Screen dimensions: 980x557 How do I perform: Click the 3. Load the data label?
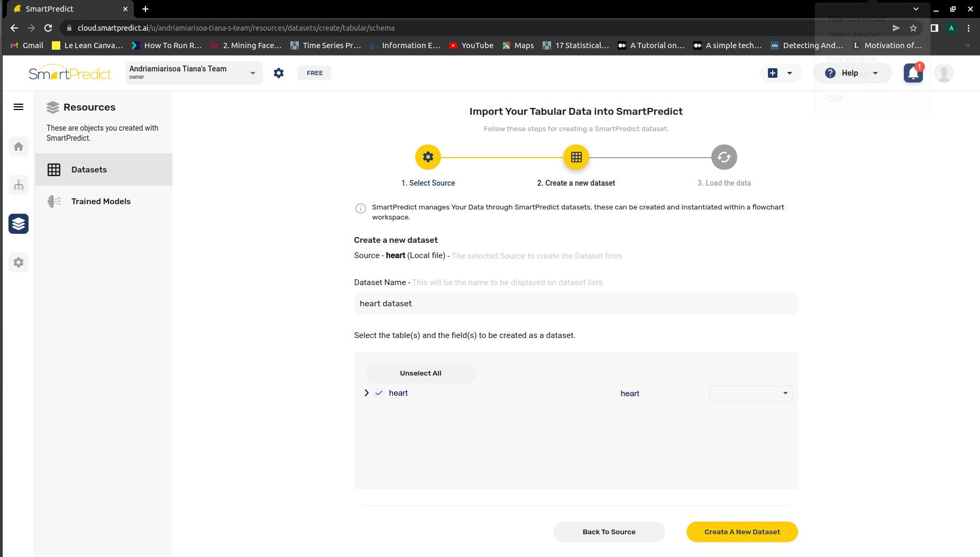click(724, 183)
